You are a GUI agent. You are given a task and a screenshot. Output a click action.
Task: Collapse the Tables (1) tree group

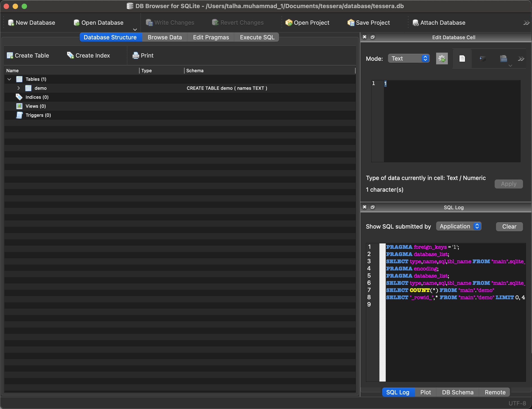[9, 79]
